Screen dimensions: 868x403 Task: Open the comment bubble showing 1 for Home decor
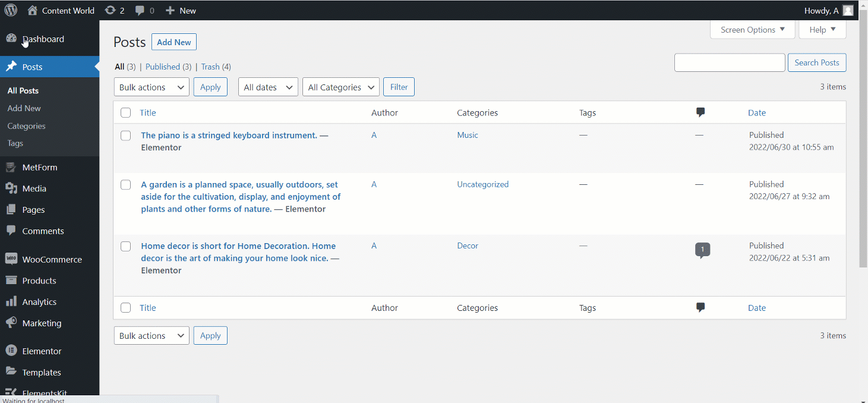click(702, 250)
